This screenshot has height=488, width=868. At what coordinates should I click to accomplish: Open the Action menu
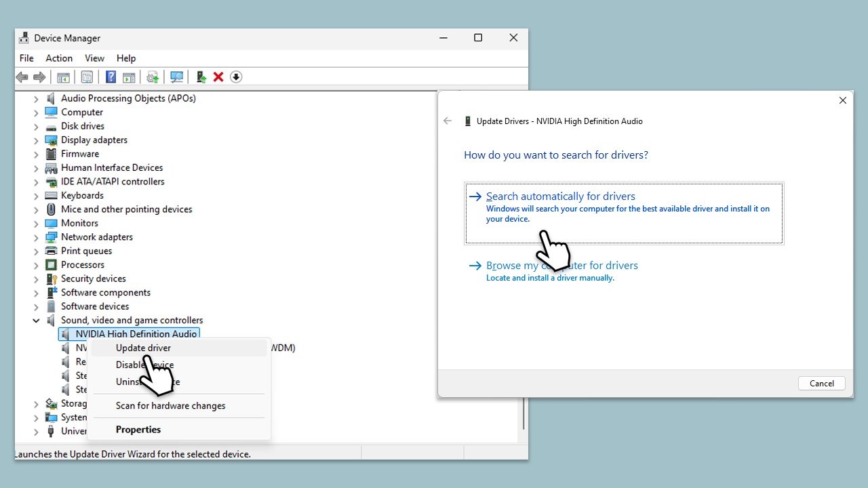pos(59,58)
